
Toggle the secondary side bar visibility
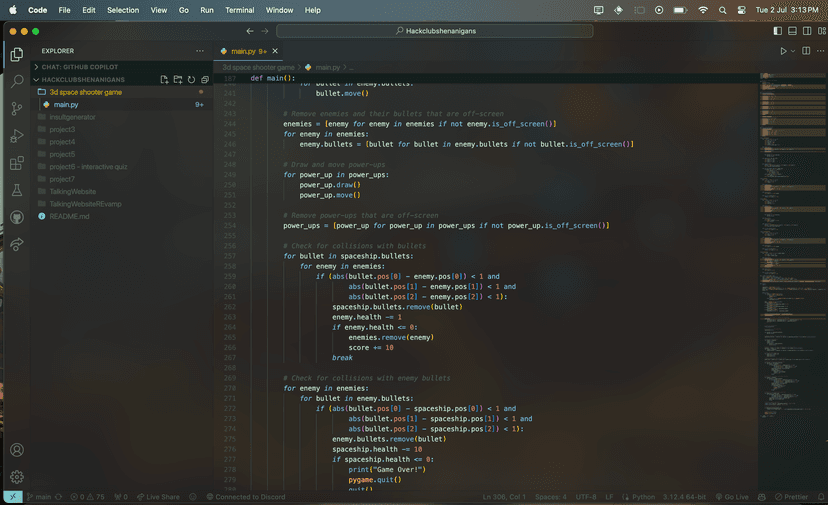tap(806, 31)
